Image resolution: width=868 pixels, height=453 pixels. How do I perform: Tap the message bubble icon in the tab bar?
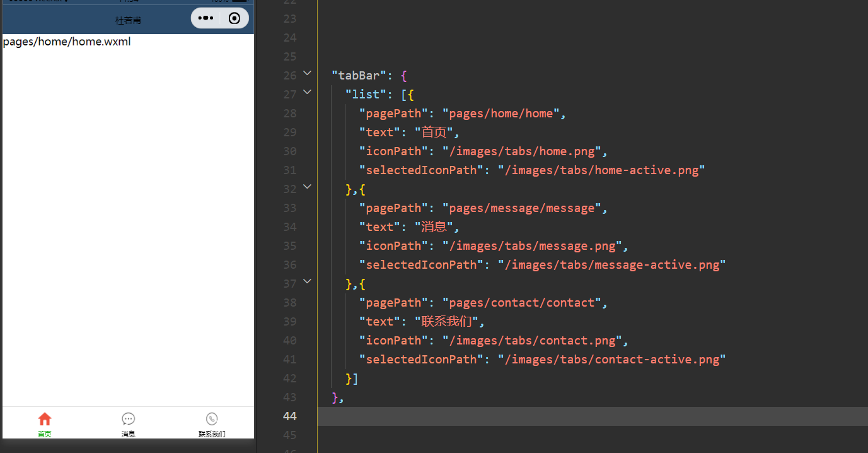[x=128, y=419]
